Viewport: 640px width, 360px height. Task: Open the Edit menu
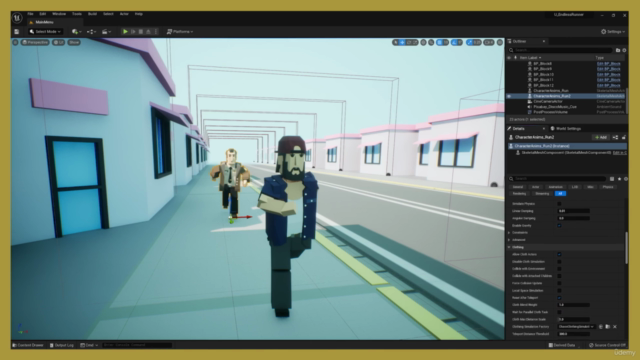pyautogui.click(x=42, y=14)
